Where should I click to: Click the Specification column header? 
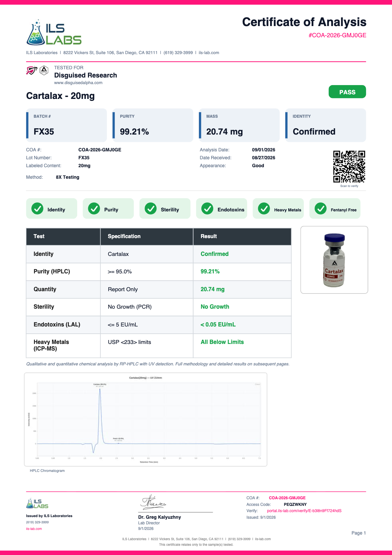(147, 236)
